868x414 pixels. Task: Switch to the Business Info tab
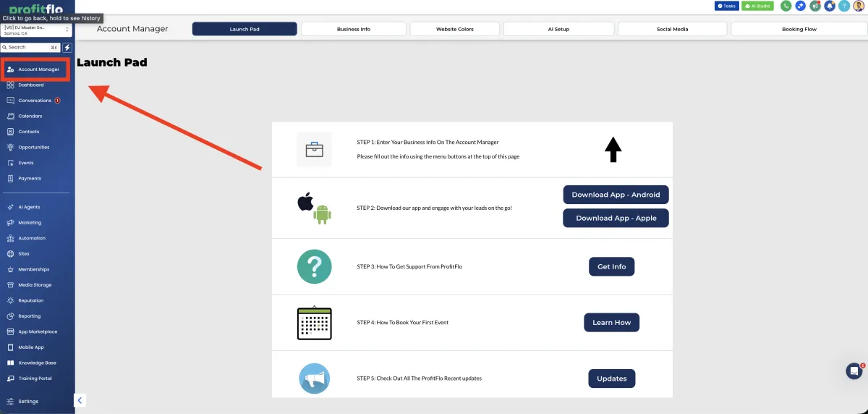click(354, 29)
